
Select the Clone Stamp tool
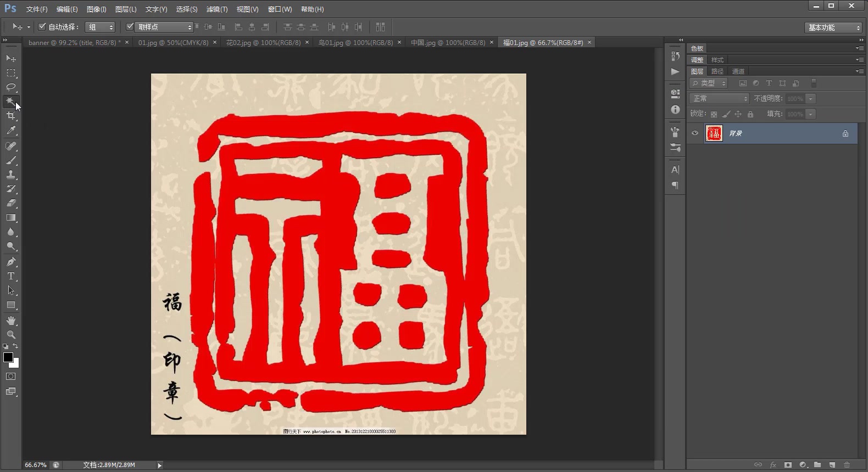click(10, 175)
